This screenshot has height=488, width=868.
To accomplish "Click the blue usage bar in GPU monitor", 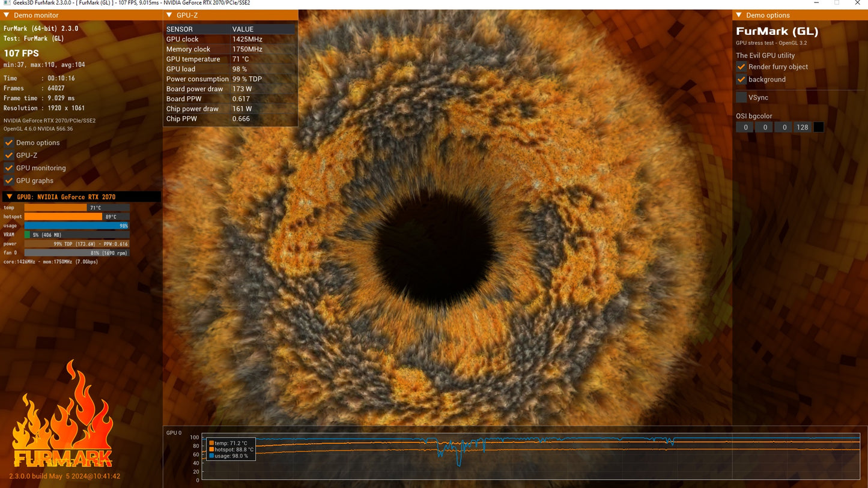I will 76,226.
